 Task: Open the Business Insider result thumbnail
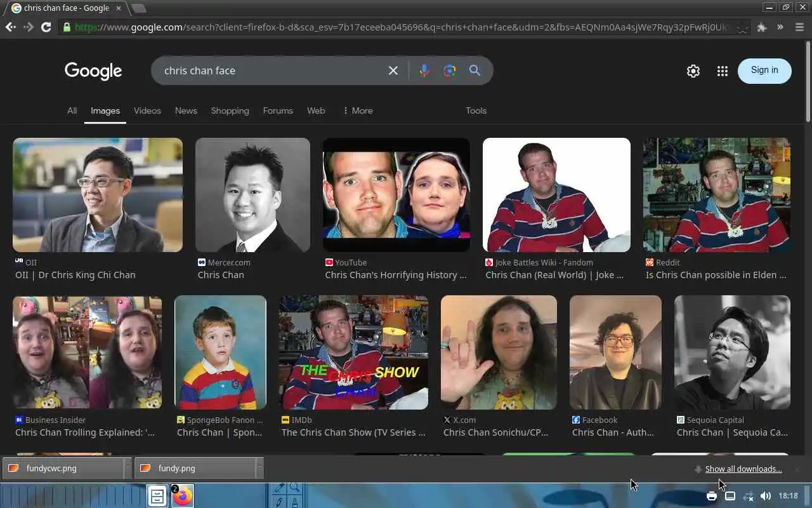pos(87,352)
